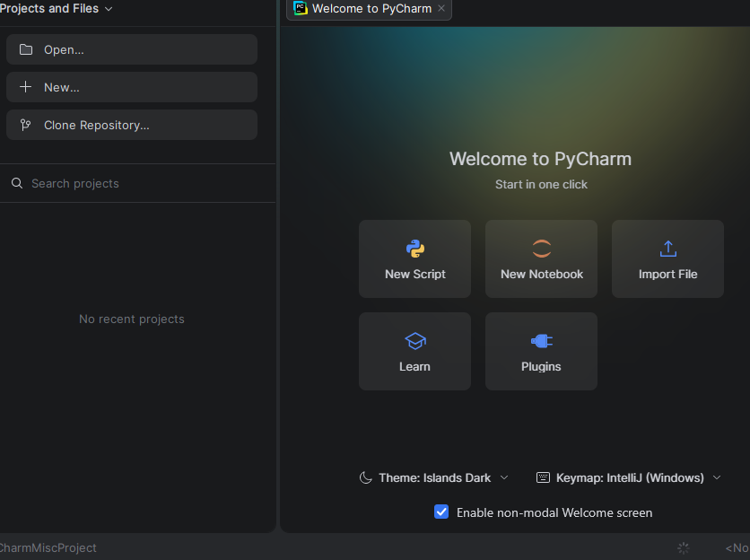Uncheck Enable non-modal Welcome screen checkbox
The image size is (750, 560).
[441, 512]
